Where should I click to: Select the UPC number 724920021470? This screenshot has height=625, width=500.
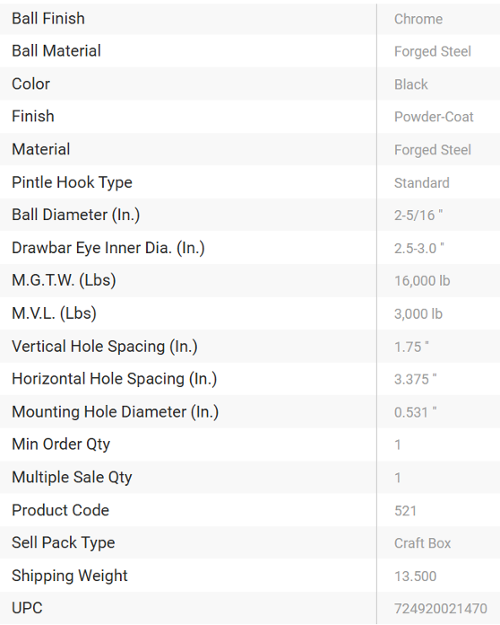click(x=441, y=609)
